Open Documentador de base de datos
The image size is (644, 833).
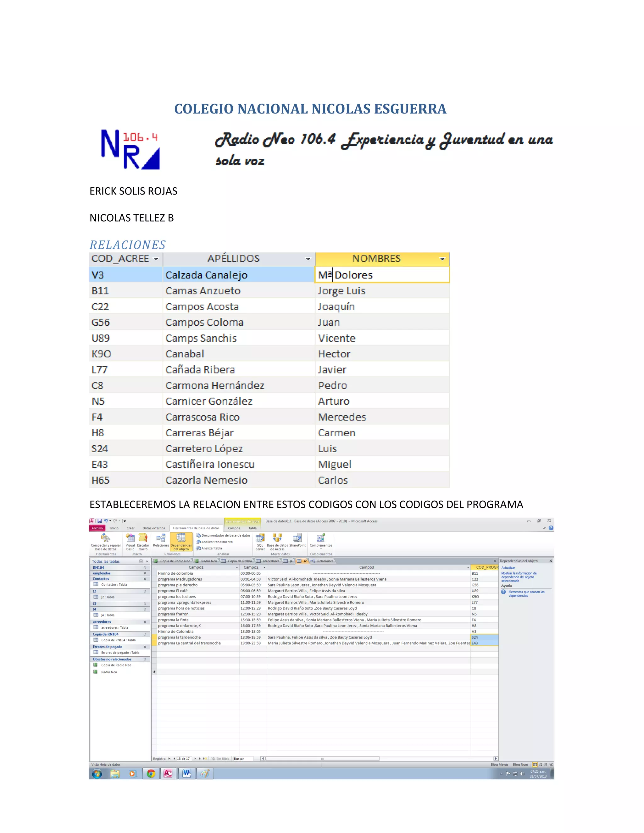pyautogui.click(x=225, y=536)
